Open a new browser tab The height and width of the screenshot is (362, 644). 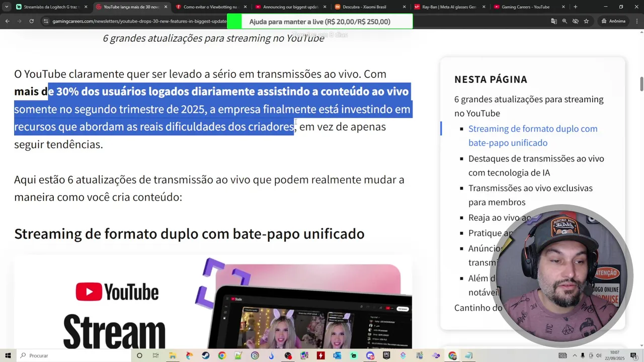(575, 7)
